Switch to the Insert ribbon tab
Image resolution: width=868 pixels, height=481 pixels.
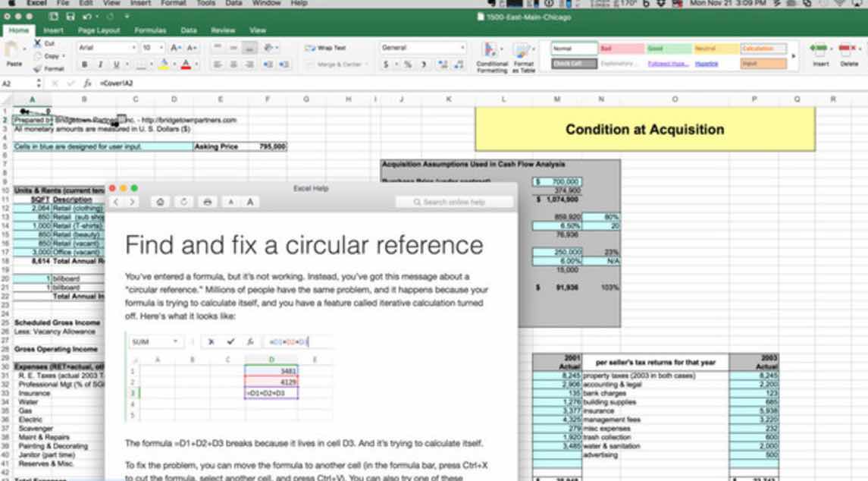coord(53,30)
